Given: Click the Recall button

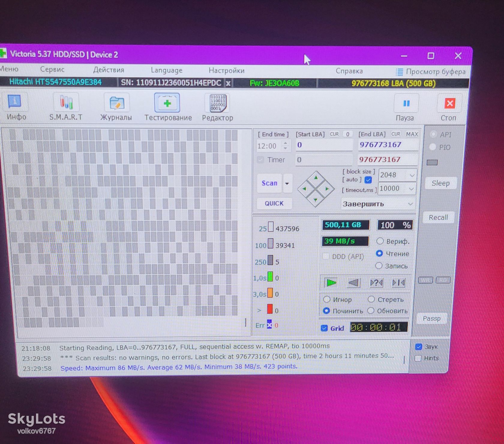Looking at the screenshot, I should click(x=438, y=217).
